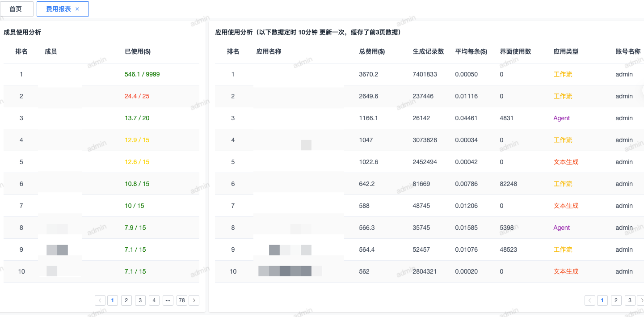Switch to the 首页 tab

17,8
